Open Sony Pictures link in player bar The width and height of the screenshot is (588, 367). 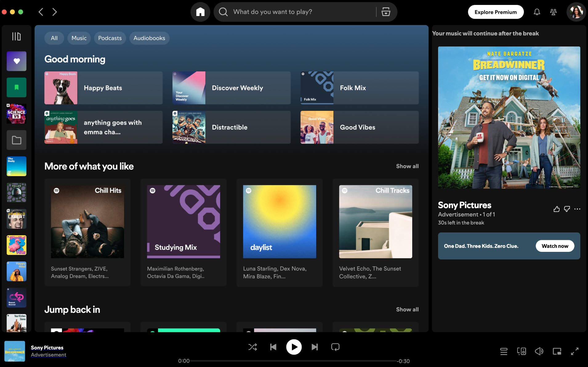(47, 348)
